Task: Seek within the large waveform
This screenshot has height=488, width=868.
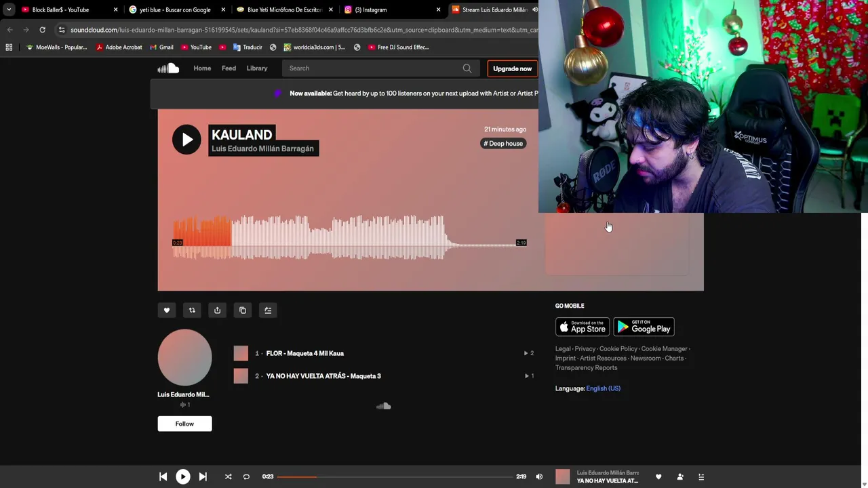Action: (x=349, y=237)
